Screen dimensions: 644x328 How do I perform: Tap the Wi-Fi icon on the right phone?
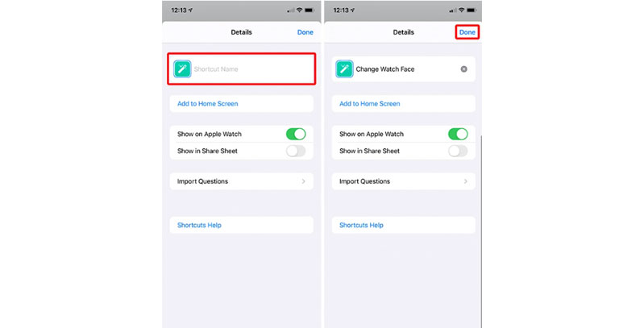[462, 10]
